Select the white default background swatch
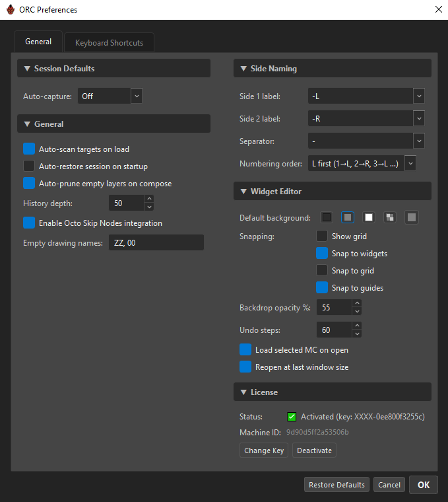The width and height of the screenshot is (448, 502). (x=369, y=218)
